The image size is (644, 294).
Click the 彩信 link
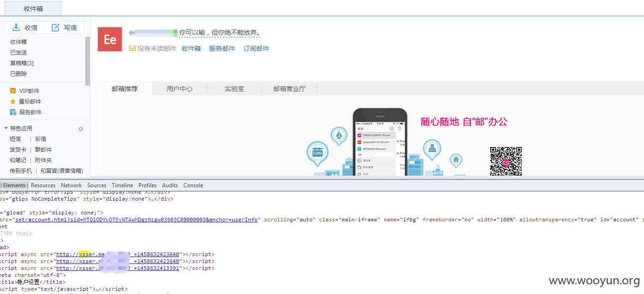point(41,139)
